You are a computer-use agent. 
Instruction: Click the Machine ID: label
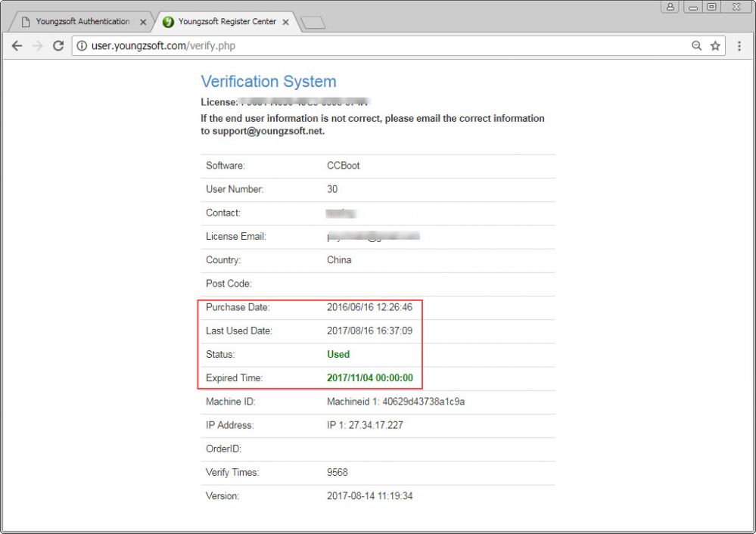click(231, 402)
